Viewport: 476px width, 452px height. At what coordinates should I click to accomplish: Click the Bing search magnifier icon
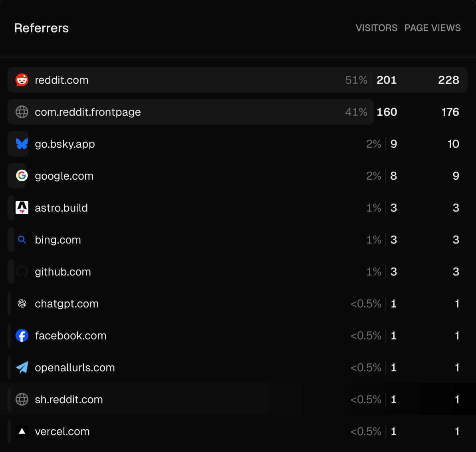(x=22, y=240)
